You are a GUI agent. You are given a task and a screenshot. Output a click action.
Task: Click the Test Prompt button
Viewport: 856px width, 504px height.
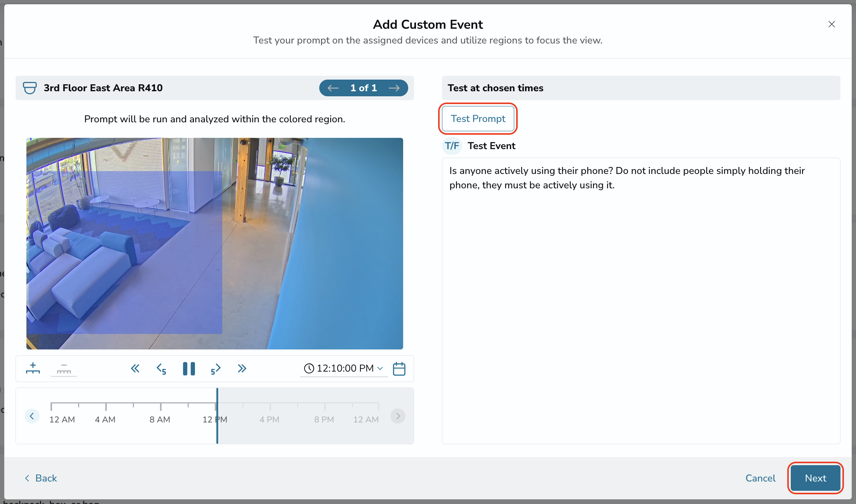tap(478, 118)
